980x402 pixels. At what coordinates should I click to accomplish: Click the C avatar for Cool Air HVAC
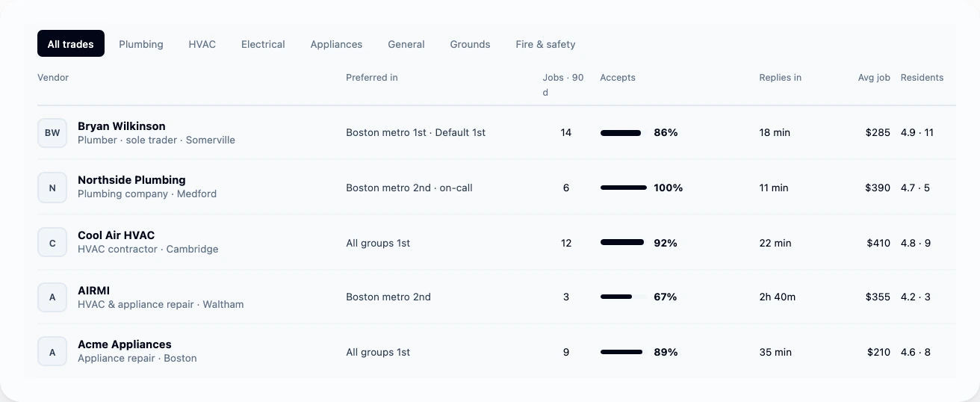click(52, 244)
